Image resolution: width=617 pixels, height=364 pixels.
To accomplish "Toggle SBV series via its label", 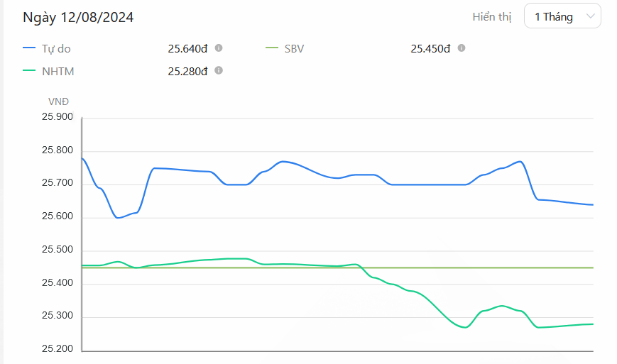I will (295, 49).
